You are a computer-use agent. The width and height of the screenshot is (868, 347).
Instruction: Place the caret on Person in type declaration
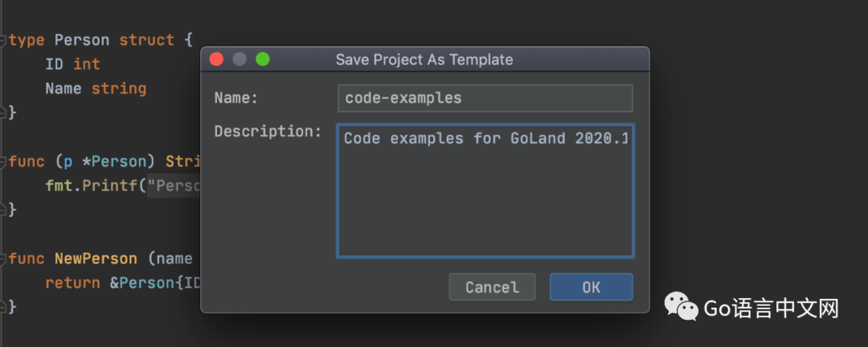83,40
